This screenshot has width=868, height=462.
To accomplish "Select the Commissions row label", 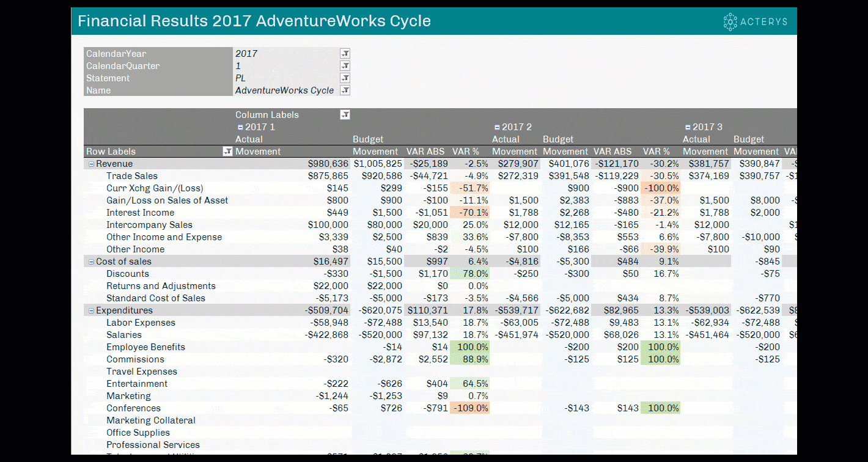I will click(135, 359).
